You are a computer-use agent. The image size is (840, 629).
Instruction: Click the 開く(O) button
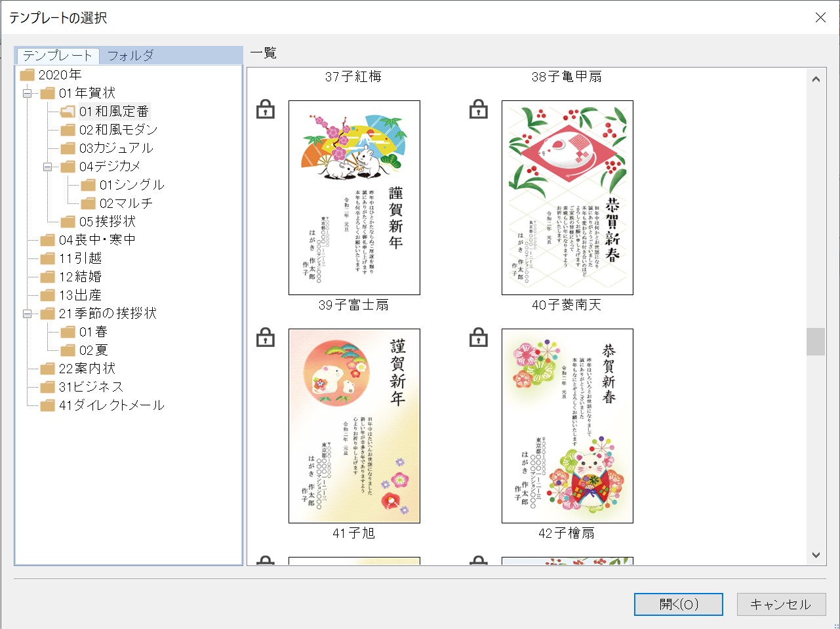point(679,604)
